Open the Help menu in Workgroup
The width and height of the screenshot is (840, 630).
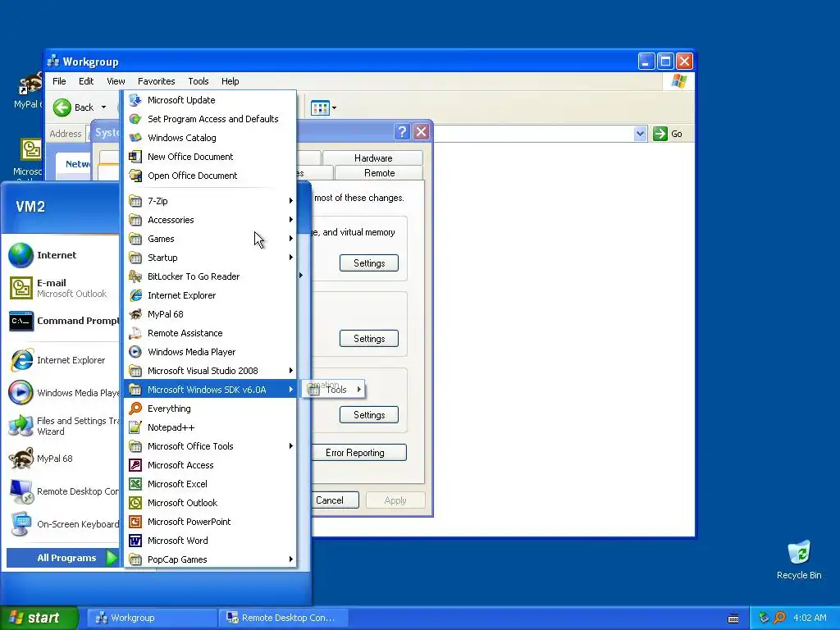pyautogui.click(x=230, y=81)
